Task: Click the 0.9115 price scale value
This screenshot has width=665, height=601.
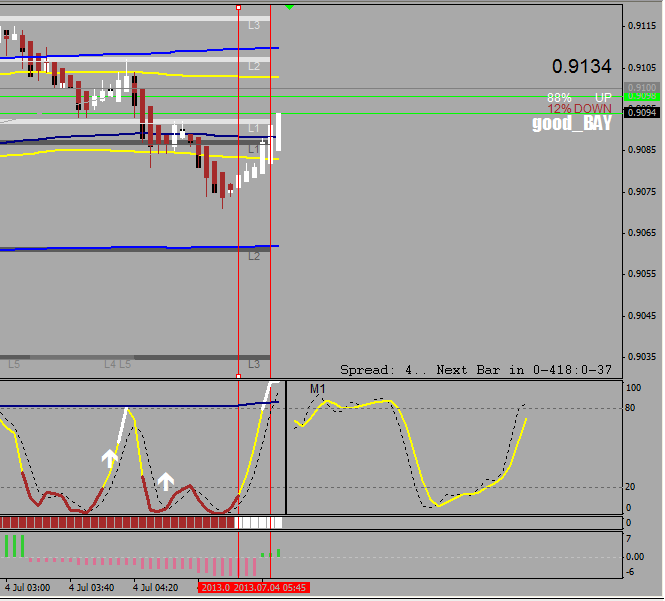Action: click(x=642, y=26)
